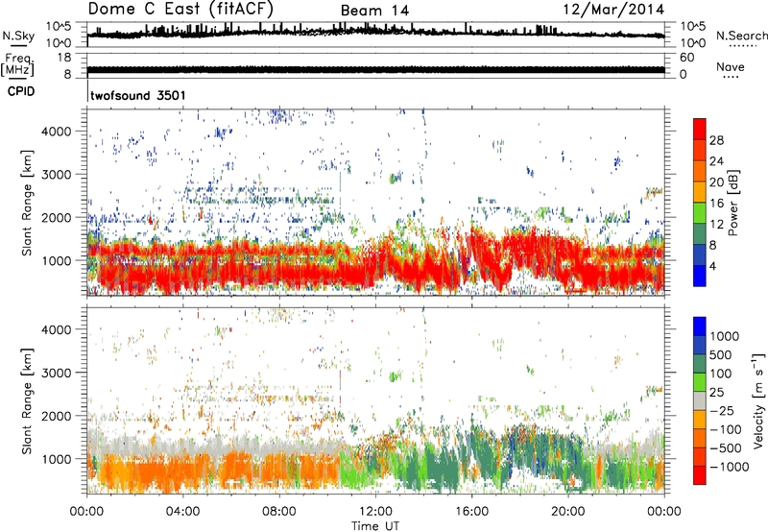The image size is (768, 532).
Task: Click the black frequency band in second panel
Action: pyautogui.click(x=375, y=70)
